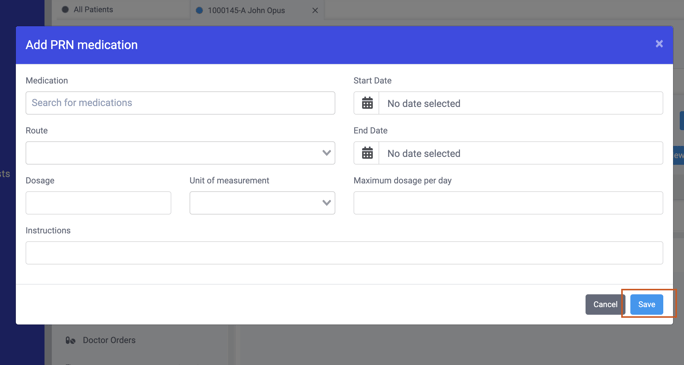Viewport: 684px width, 365px height.
Task: Click the blue dot on John Opus tab
Action: coord(199,10)
